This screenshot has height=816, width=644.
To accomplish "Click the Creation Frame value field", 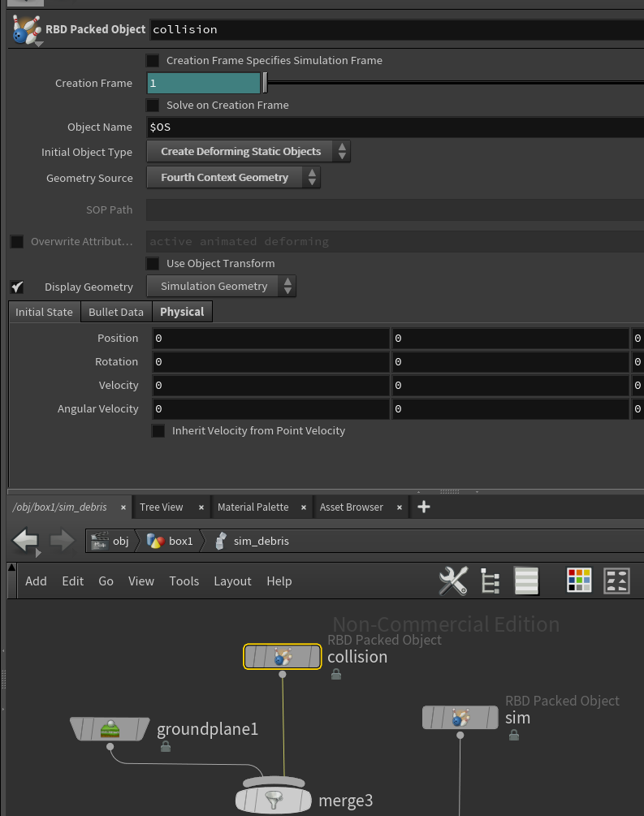I will (204, 84).
